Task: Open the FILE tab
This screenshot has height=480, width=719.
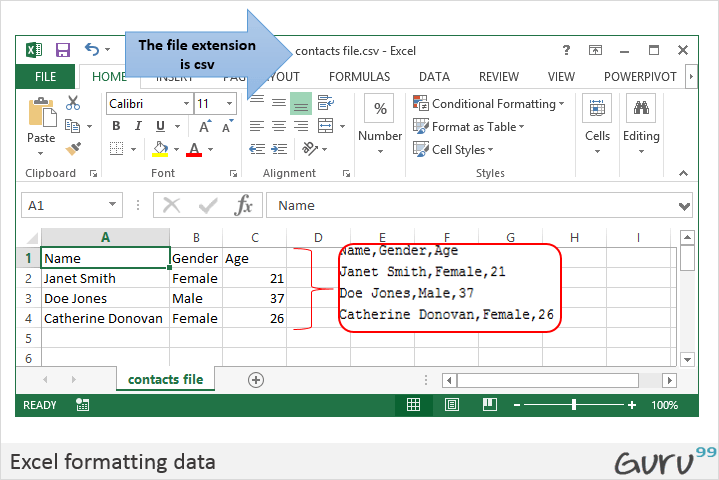Action: (x=46, y=76)
